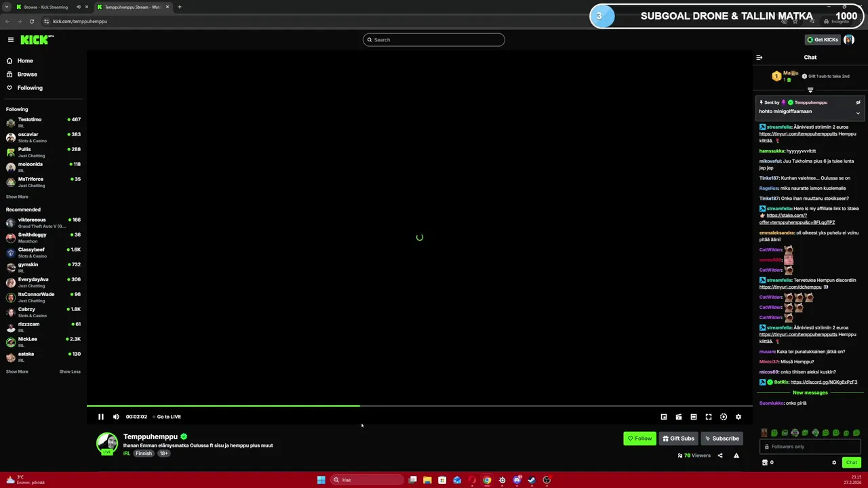This screenshot has width=868, height=488.
Task: Go to Kick homepage via logo
Action: click(x=36, y=40)
